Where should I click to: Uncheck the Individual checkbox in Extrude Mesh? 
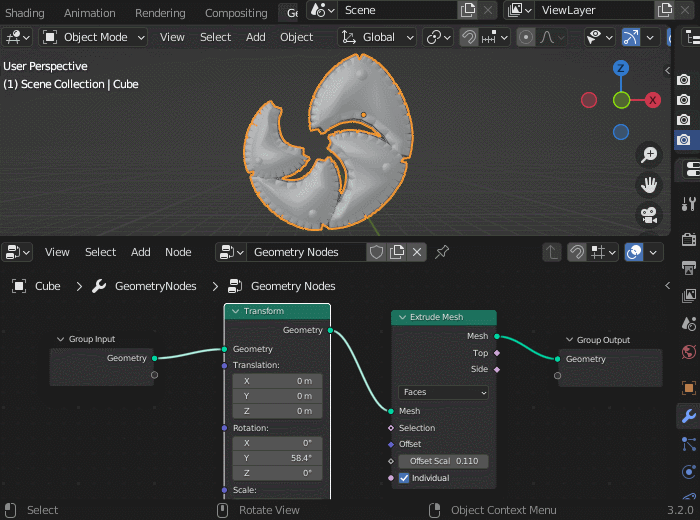pos(404,478)
